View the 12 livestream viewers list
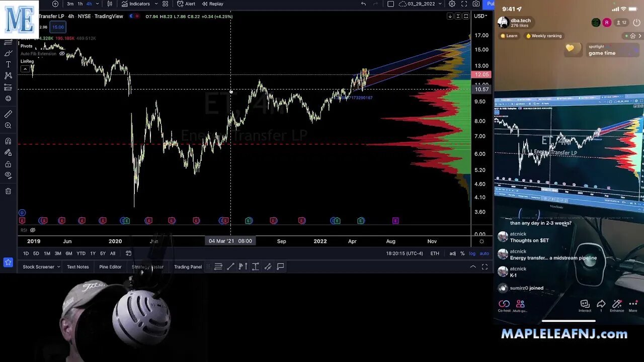Viewport: 644px width, 362px height. click(x=621, y=23)
